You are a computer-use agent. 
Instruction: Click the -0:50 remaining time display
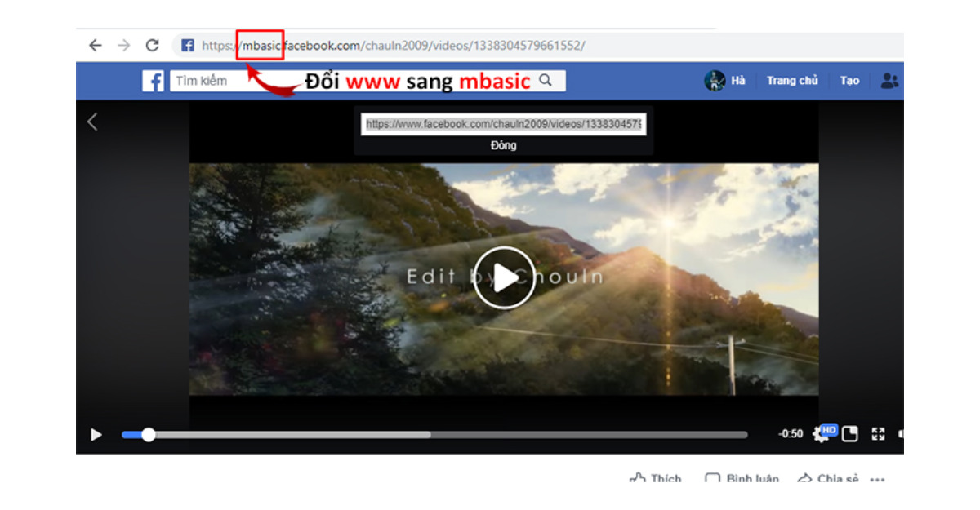point(791,434)
